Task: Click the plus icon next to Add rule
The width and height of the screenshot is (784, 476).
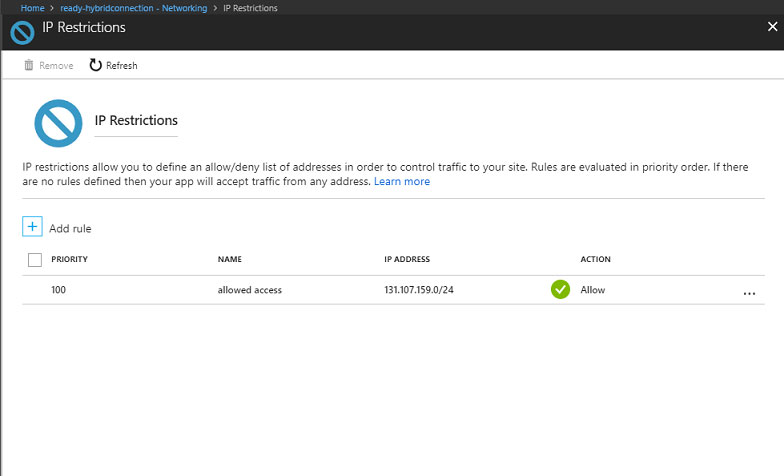Action: pyautogui.click(x=32, y=226)
